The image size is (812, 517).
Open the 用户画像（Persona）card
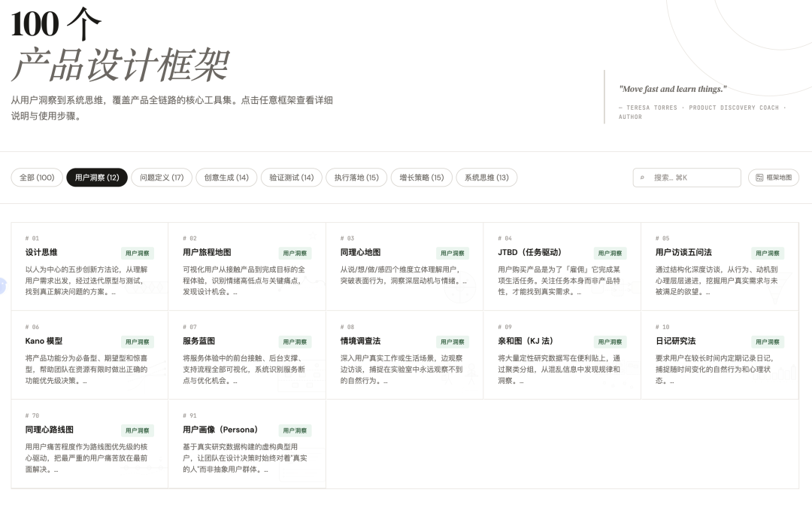[x=220, y=430]
